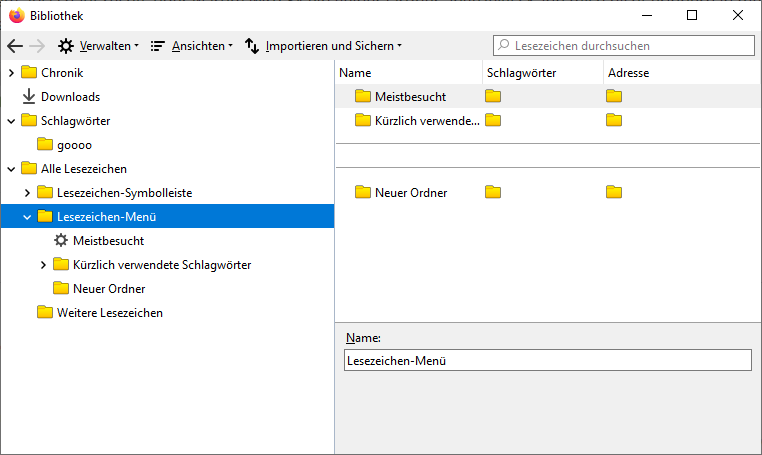Click the back arrow in the toolbar
The width and height of the screenshot is (762, 455).
pos(14,46)
